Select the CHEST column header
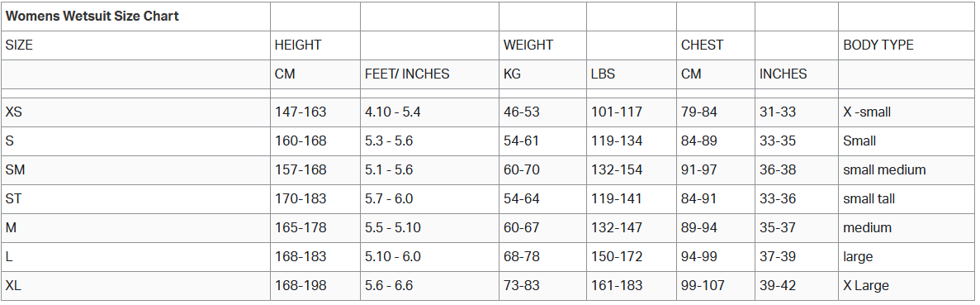Image resolution: width=980 pixels, height=305 pixels. click(702, 45)
